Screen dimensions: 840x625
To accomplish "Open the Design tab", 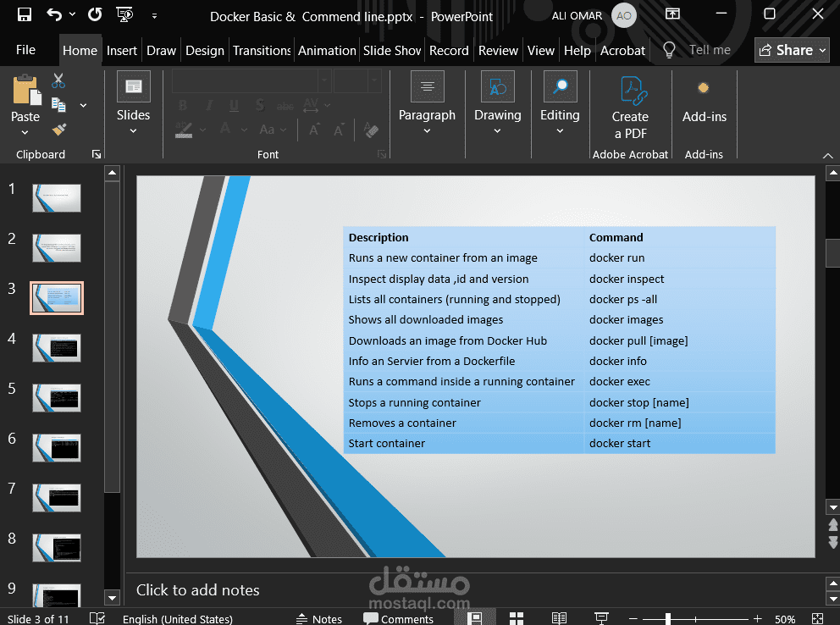I will pos(205,50).
